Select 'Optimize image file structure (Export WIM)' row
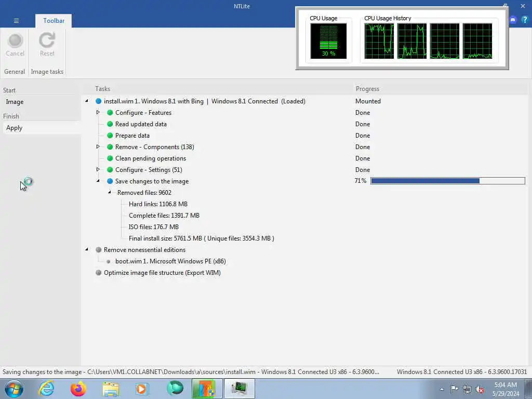532x399 pixels. 162,273
